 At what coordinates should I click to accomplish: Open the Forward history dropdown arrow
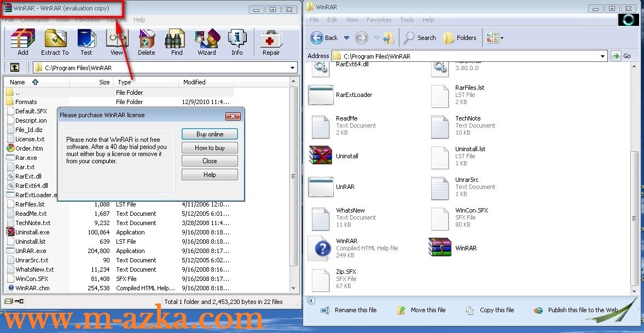point(376,38)
